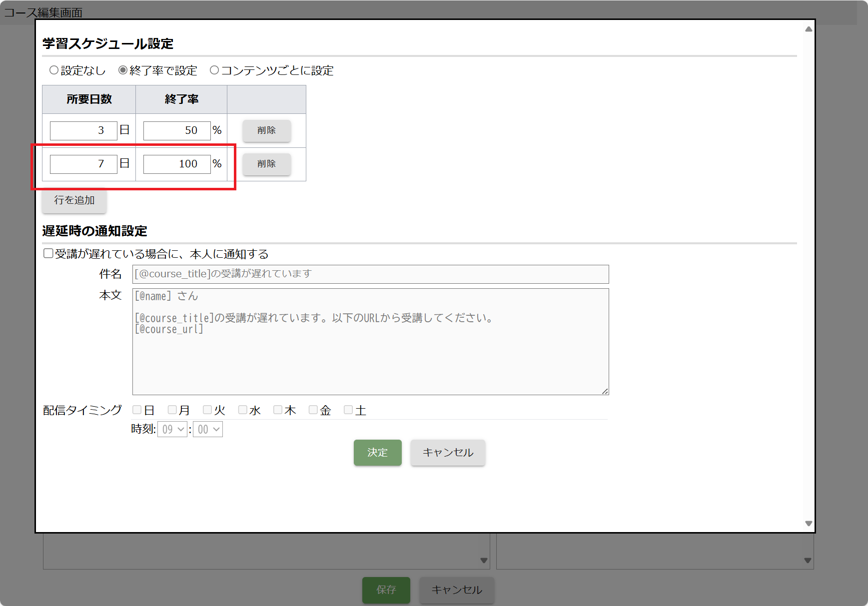
Task: Click the 保存 button in background page
Action: [386, 590]
